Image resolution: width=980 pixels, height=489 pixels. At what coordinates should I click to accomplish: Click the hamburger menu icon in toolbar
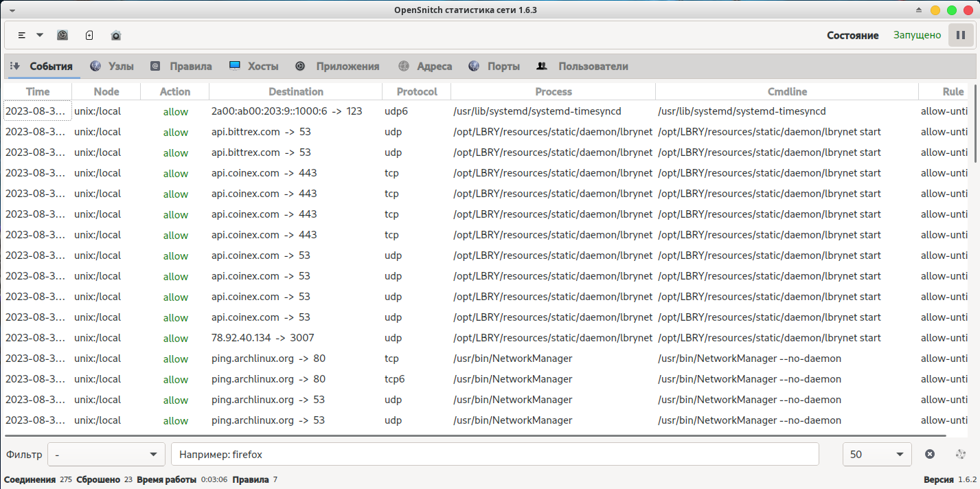click(22, 35)
